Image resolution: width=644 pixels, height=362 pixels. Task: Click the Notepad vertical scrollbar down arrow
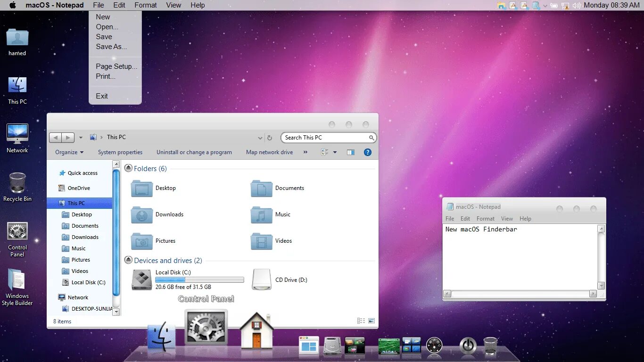pos(601,285)
